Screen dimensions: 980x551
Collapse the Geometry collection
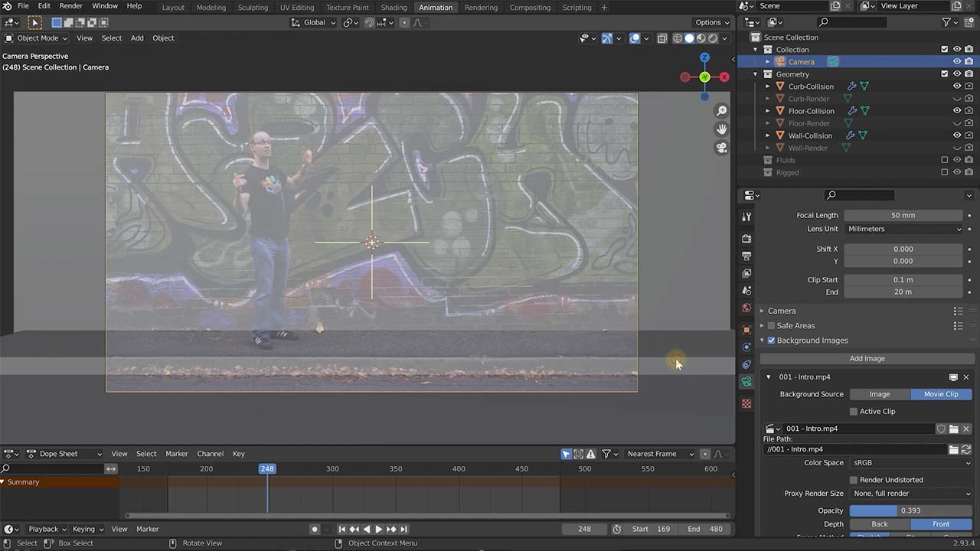click(756, 73)
